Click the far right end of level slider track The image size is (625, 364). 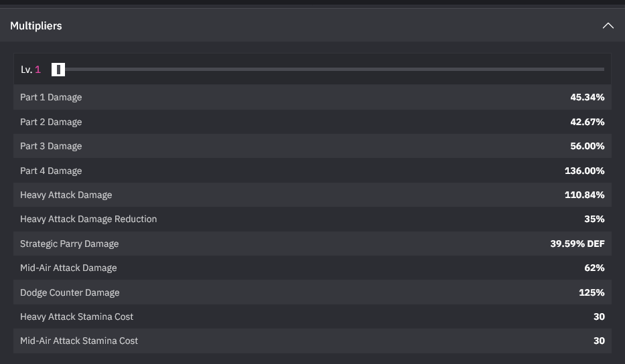click(602, 70)
